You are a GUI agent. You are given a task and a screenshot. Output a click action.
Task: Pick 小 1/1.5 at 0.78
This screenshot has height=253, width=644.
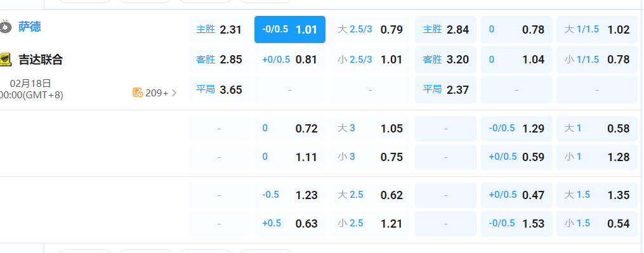(x=597, y=60)
